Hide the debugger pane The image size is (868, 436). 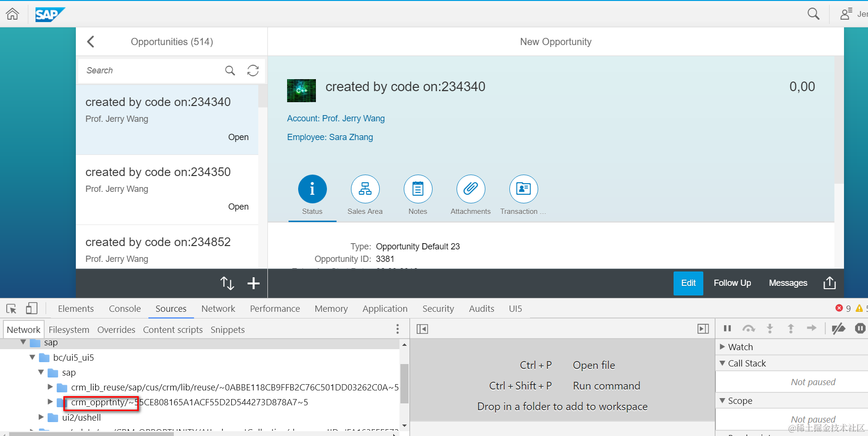pyautogui.click(x=703, y=329)
